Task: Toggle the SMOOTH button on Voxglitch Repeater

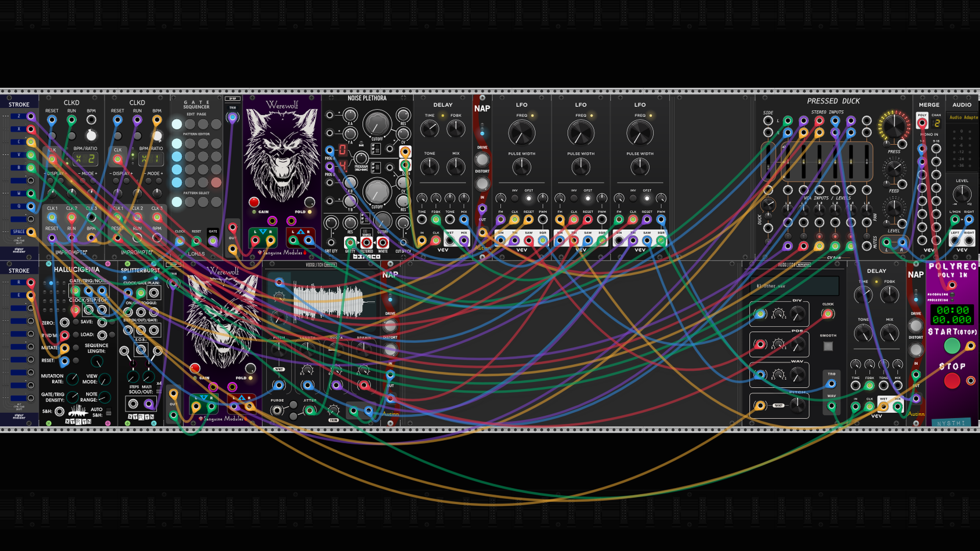Action: [828, 346]
